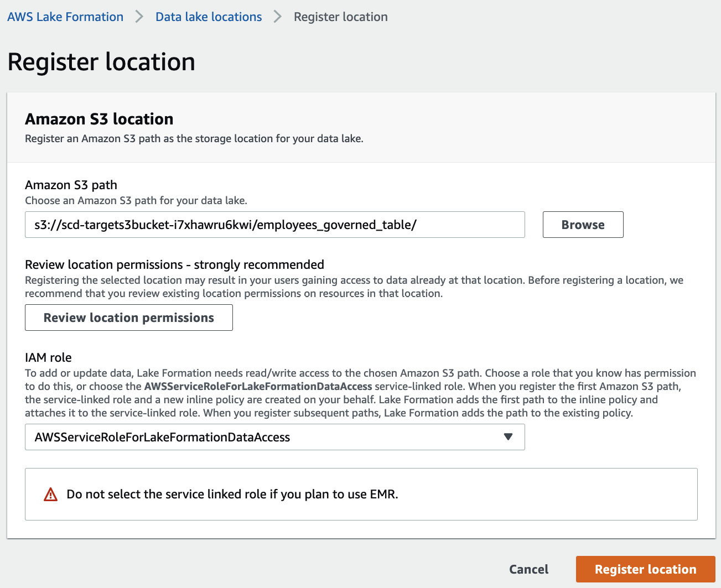Viewport: 721px width, 588px height.
Task: Click the dropdown arrow of IAM role selector
Action: point(509,437)
